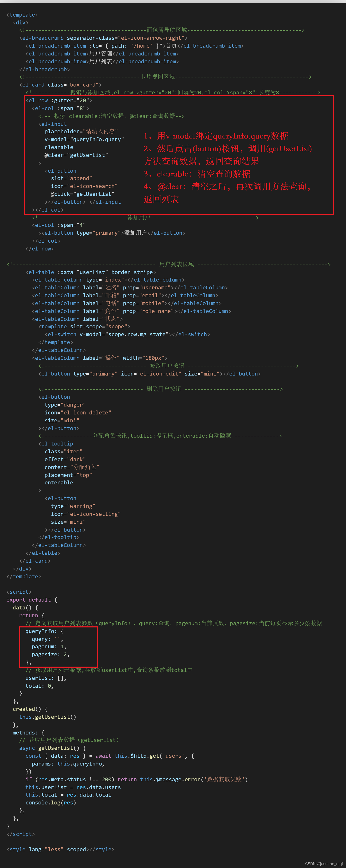Click the pagenum: 1 line
The height and width of the screenshot is (868, 346).
click(x=49, y=647)
